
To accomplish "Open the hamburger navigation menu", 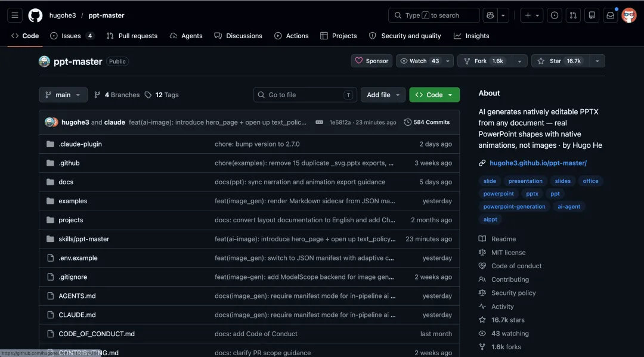I will click(x=15, y=15).
